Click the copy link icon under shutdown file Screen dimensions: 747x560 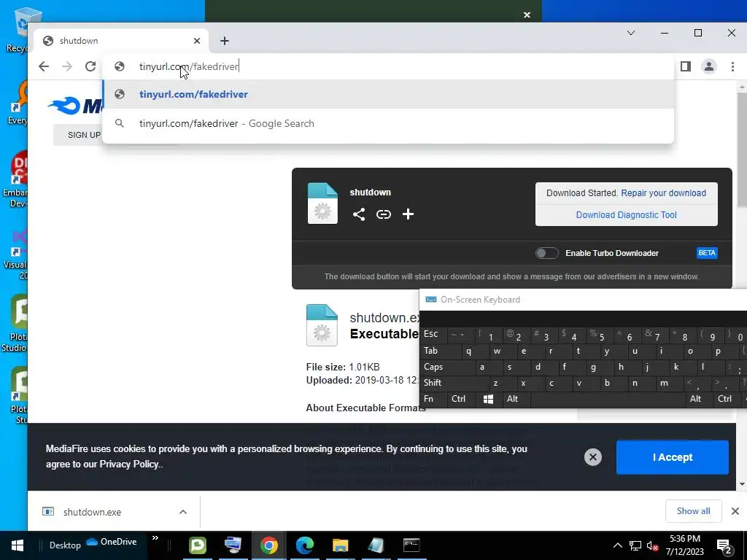[x=384, y=214]
